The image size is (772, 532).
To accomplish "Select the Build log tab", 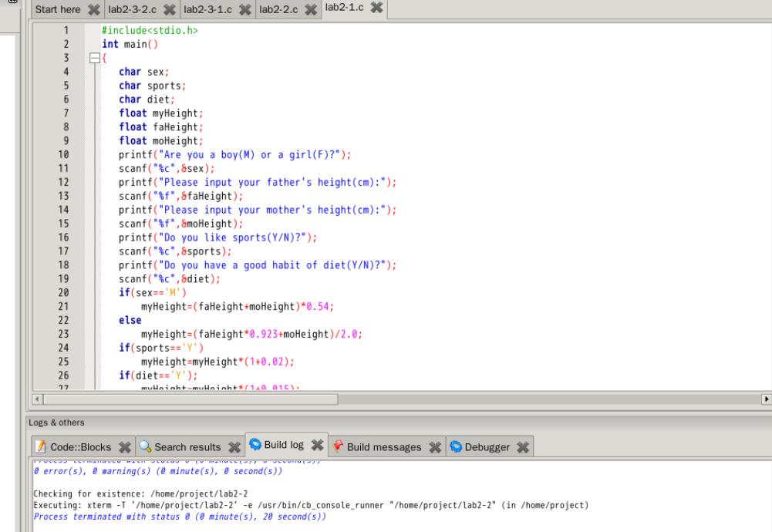I will coord(284,445).
